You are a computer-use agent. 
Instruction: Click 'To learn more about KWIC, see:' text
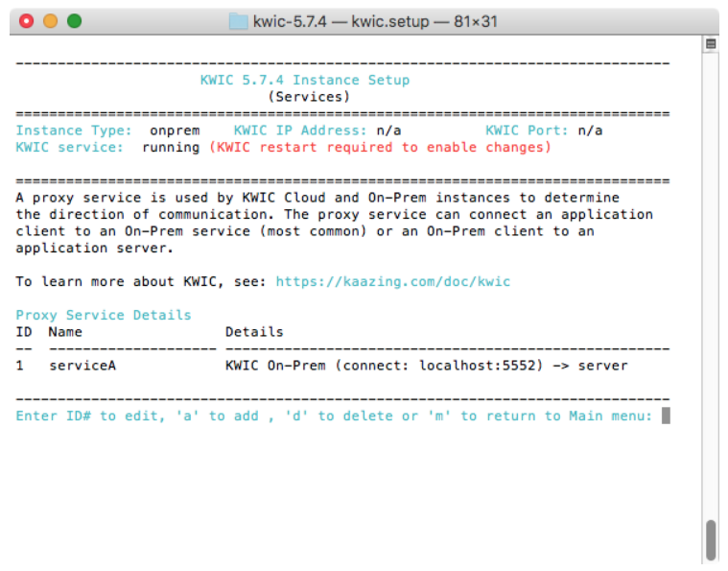point(141,281)
